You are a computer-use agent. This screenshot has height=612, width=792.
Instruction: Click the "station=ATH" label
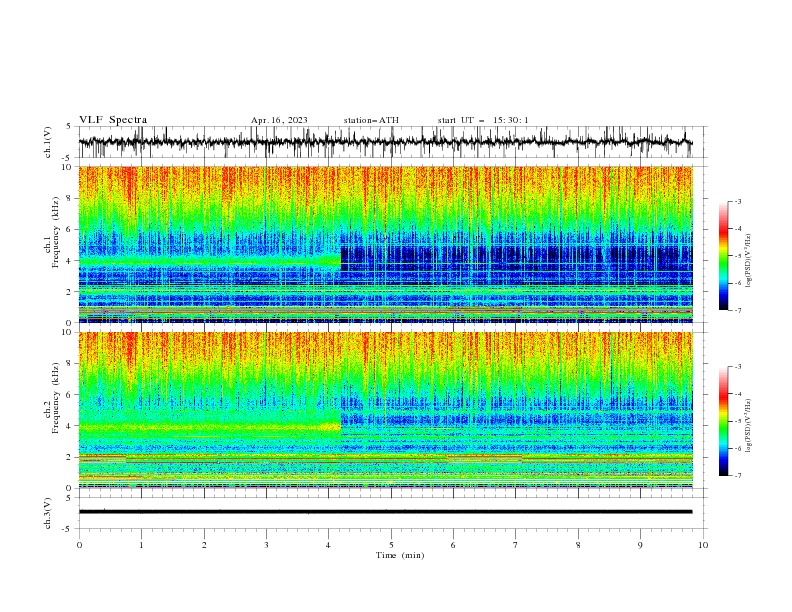pyautogui.click(x=371, y=120)
